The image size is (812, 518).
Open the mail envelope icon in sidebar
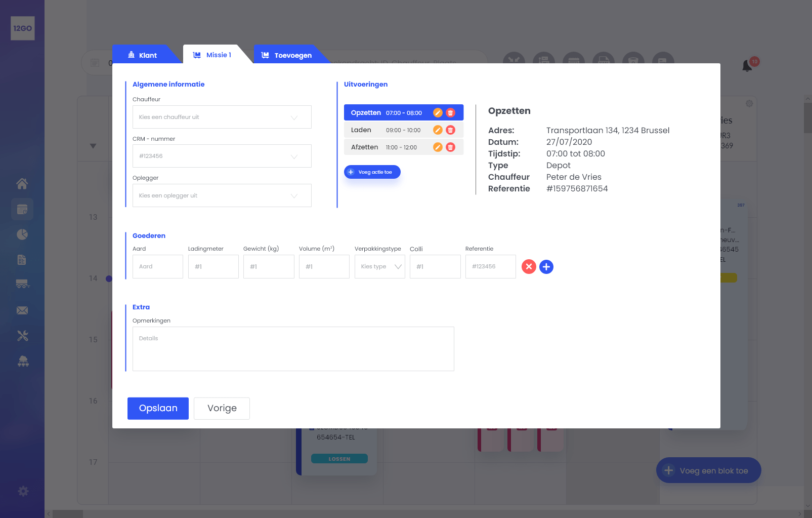[x=22, y=310]
